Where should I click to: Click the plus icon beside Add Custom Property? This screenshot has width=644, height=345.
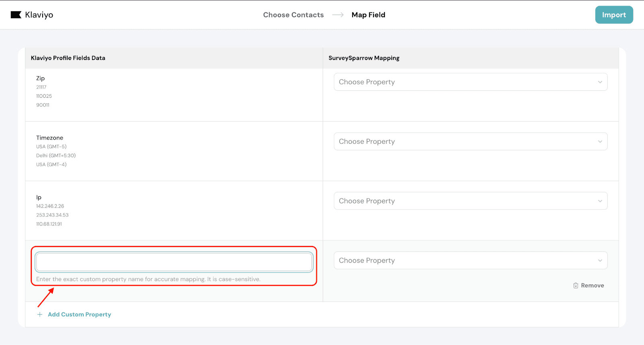pyautogui.click(x=40, y=314)
